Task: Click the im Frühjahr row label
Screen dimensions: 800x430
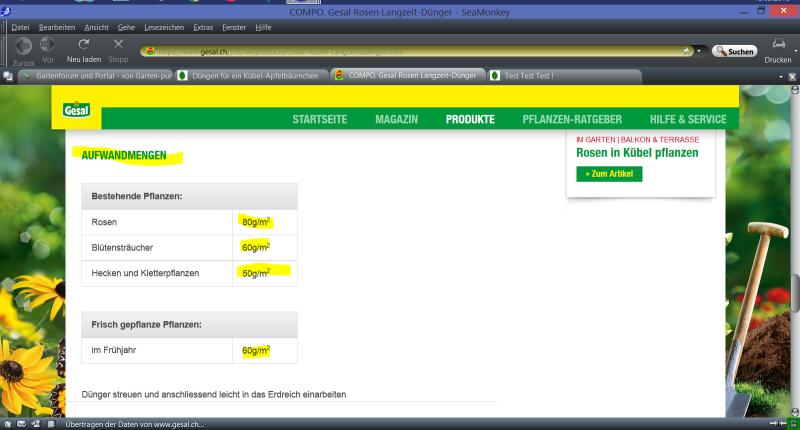Action: click(113, 350)
